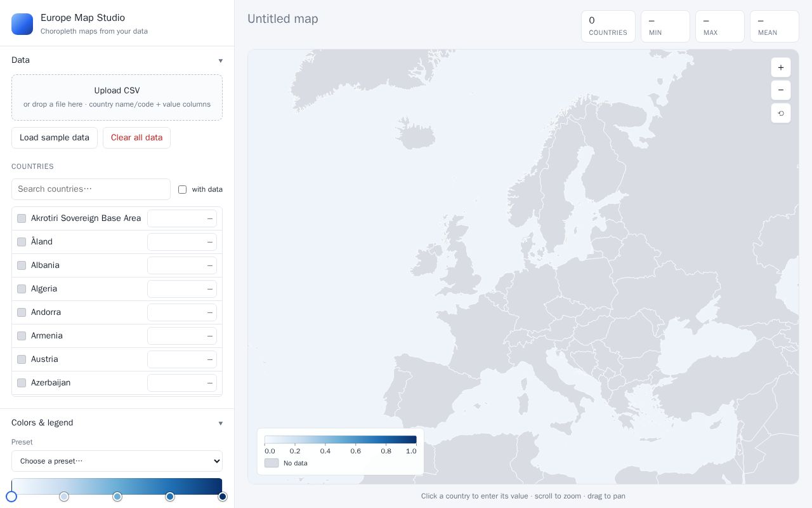Check the Armenia checkbox
Viewport: 812px width, 508px height.
pos(22,336)
